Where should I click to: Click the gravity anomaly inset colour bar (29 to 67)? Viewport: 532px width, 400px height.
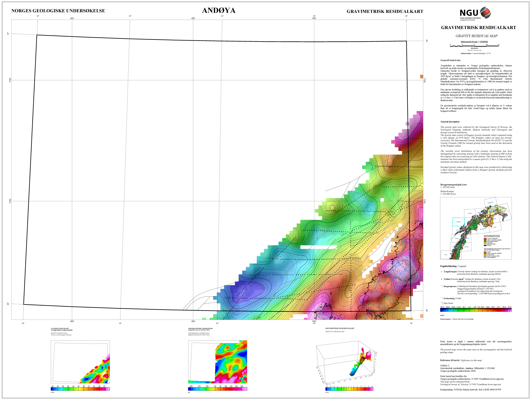(x=80, y=389)
